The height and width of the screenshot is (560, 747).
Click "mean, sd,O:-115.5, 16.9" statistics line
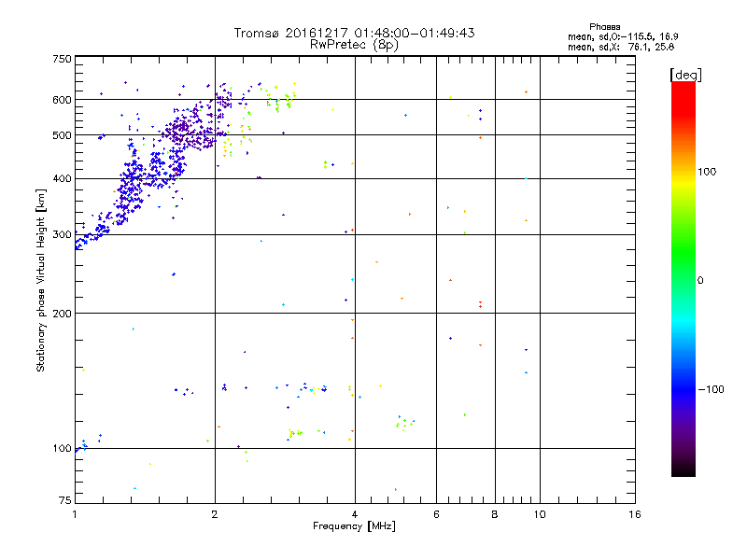point(623,36)
